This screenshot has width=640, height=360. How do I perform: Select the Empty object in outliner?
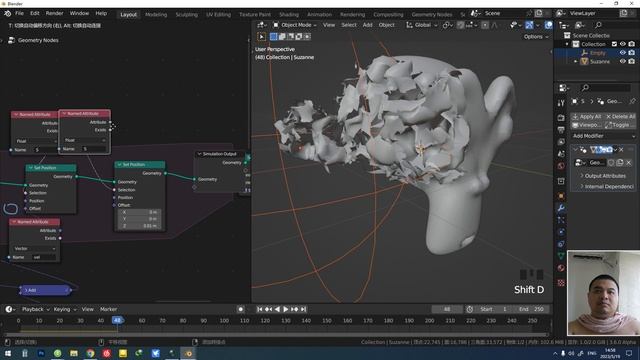[x=597, y=53]
